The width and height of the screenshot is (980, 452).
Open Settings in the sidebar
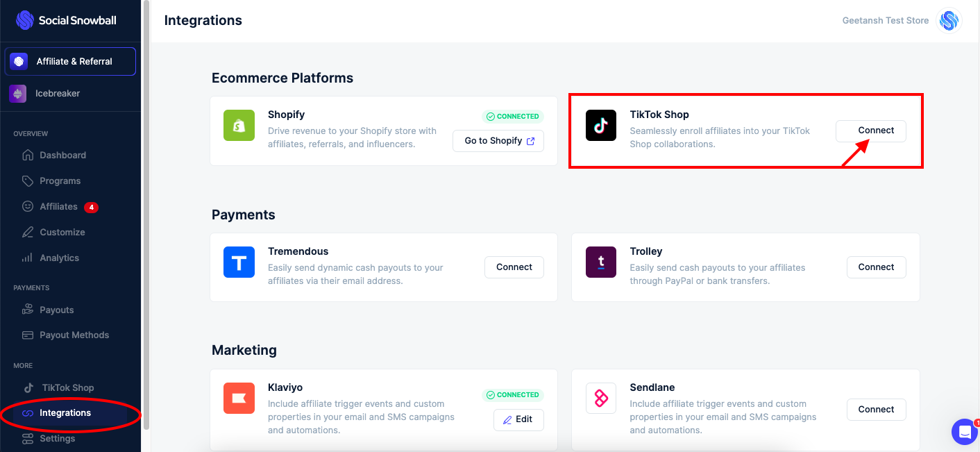(58, 438)
